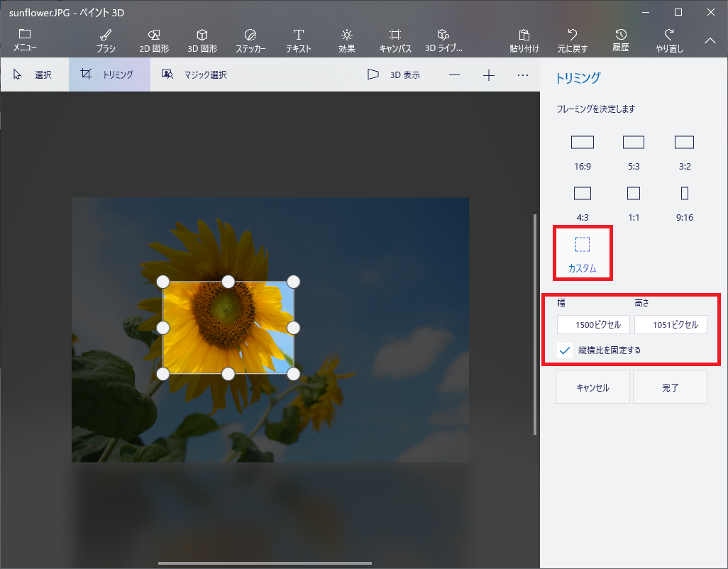Click the zoom out minus control
Screen dimensions: 728x569
pos(454,74)
